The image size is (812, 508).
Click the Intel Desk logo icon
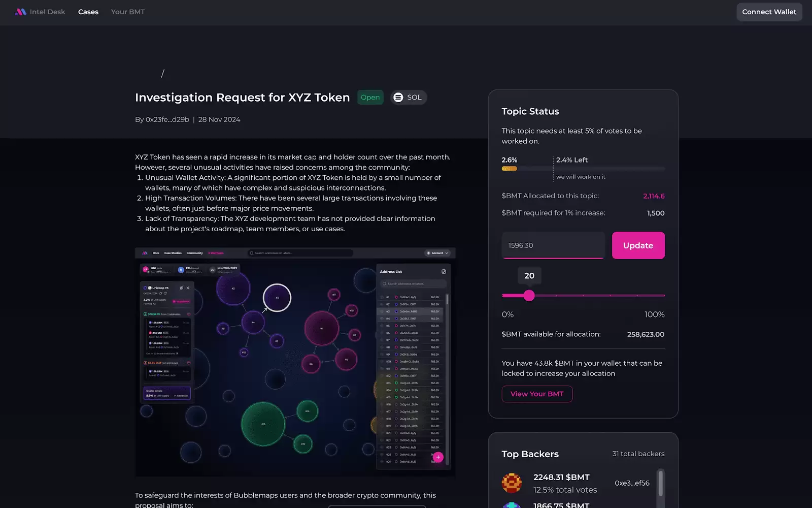(x=20, y=12)
